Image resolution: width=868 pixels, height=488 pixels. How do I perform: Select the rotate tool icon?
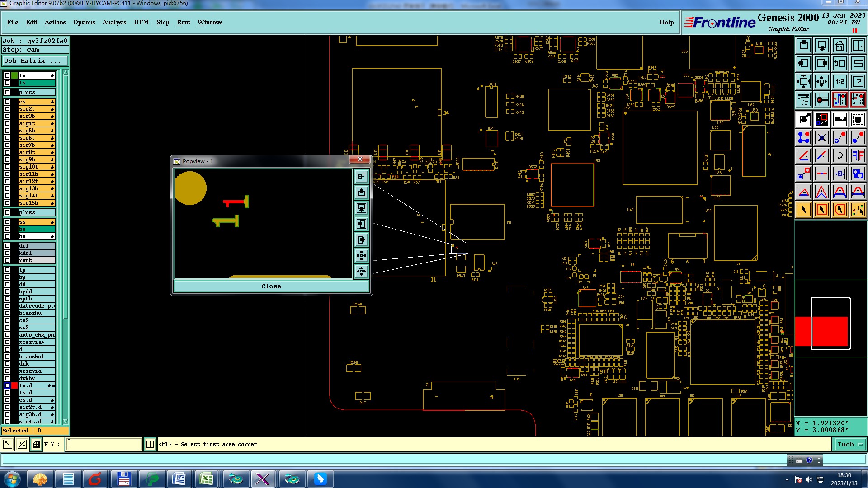(x=840, y=155)
